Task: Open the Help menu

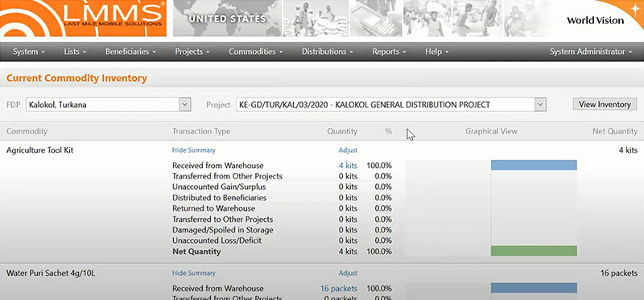Action: pyautogui.click(x=436, y=51)
